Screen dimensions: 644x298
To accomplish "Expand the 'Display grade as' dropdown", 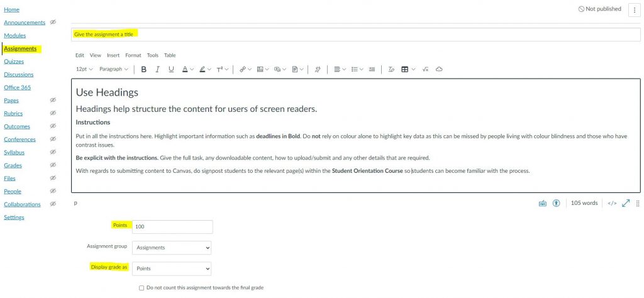I will [x=172, y=268].
